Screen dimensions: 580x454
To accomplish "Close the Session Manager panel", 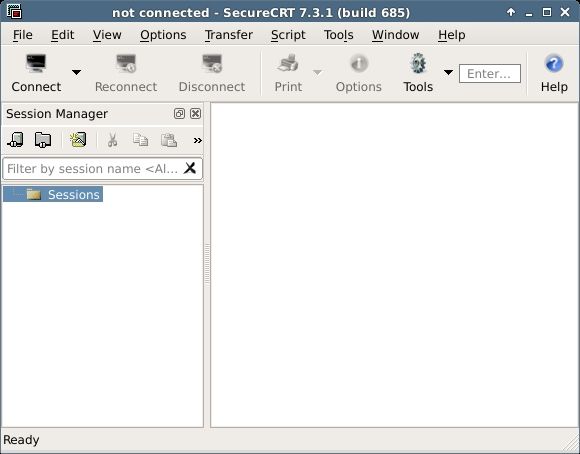I will [195, 113].
